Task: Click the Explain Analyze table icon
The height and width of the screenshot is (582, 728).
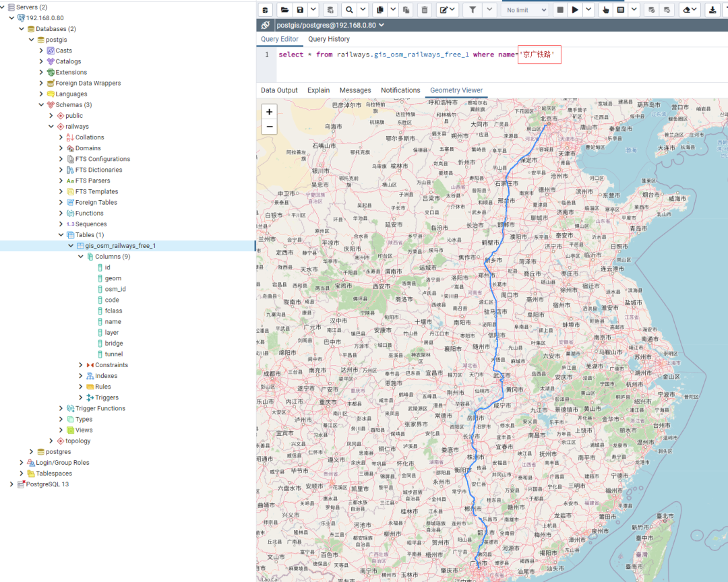Action: coord(620,9)
